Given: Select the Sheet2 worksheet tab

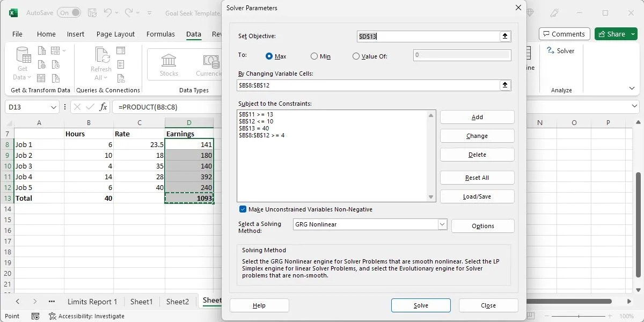Looking at the screenshot, I should coord(178,301).
